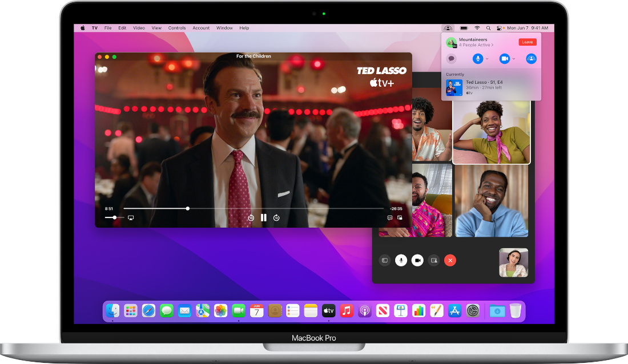The image size is (628, 364).
Task: Open Calendar app in the Dock
Action: coord(257,311)
